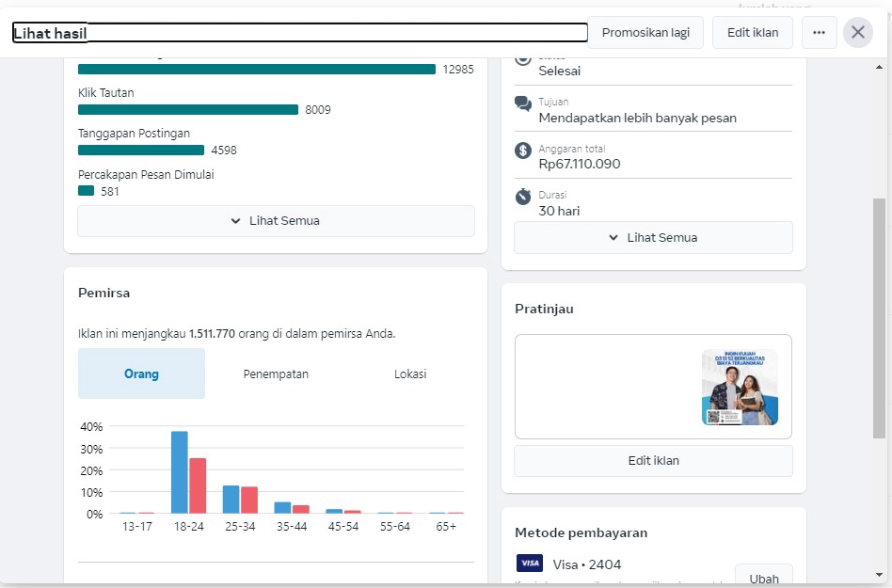Image resolution: width=892 pixels, height=588 pixels.
Task: Click the dollar icon beside Anggaran total
Action: (523, 149)
